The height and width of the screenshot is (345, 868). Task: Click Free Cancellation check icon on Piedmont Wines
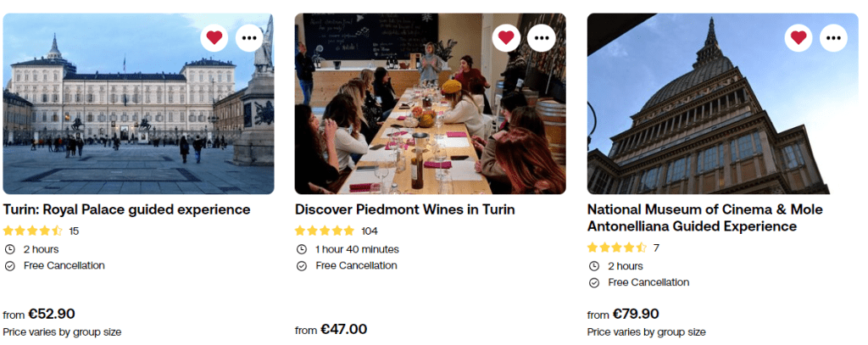tap(302, 266)
